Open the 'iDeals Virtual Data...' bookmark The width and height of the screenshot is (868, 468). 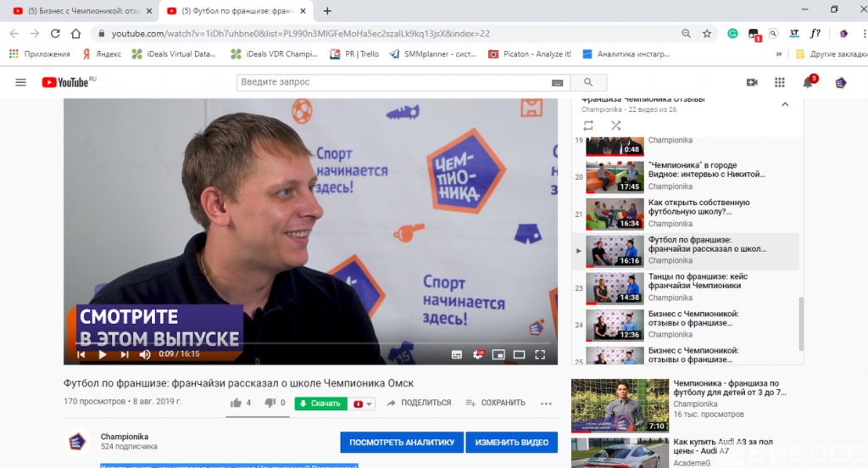175,53
